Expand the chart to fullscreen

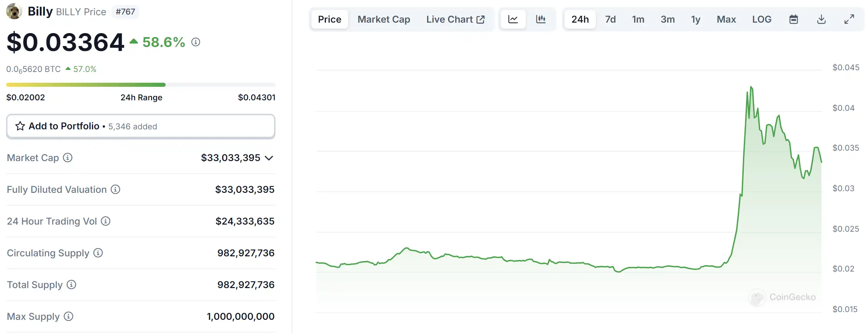[849, 19]
